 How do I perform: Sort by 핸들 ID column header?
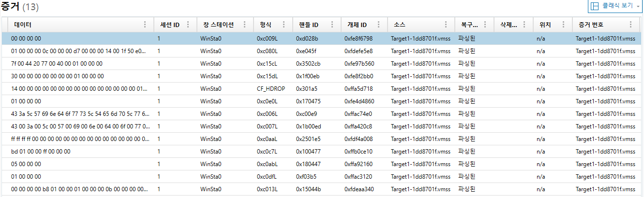[x=308, y=25]
